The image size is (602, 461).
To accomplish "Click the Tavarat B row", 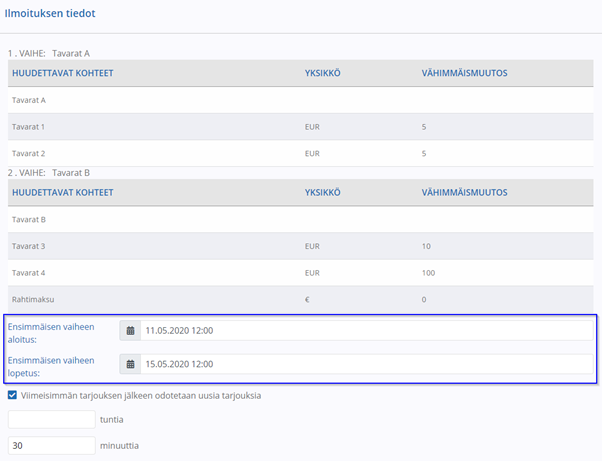I will [x=301, y=220].
